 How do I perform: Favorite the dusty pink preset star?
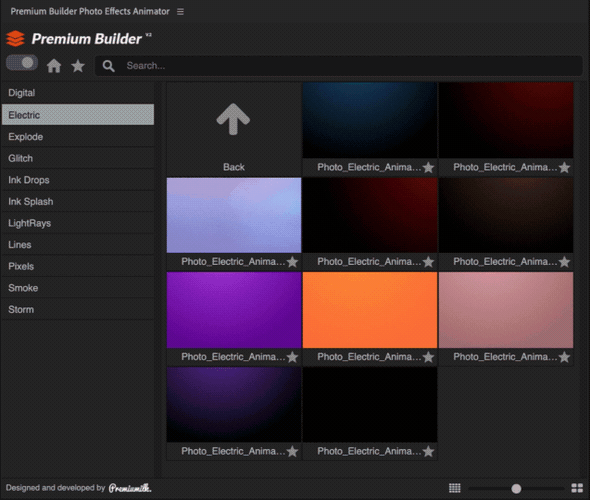point(564,357)
